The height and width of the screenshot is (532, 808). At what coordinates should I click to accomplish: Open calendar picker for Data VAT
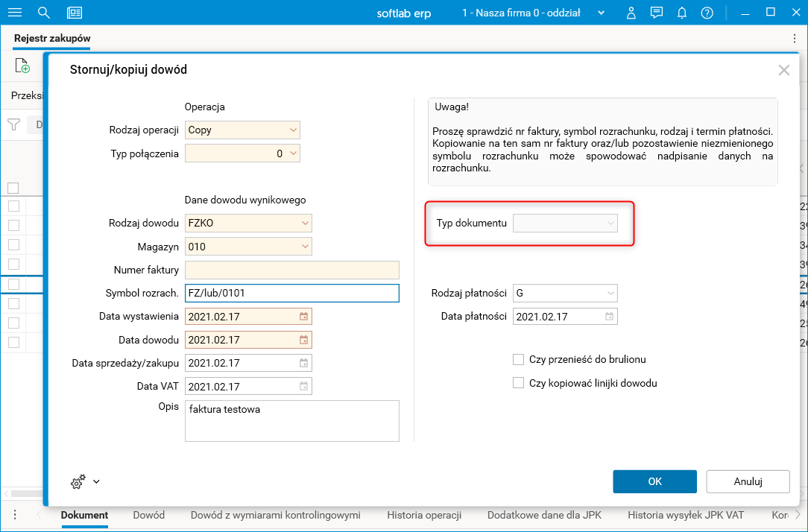[x=303, y=387]
